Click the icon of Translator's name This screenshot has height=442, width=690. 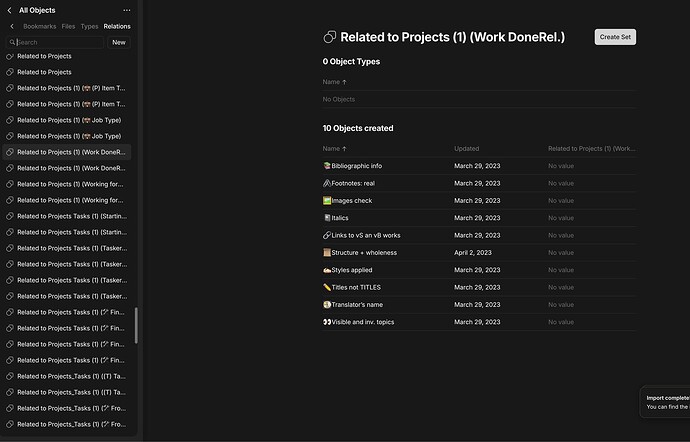(x=327, y=305)
